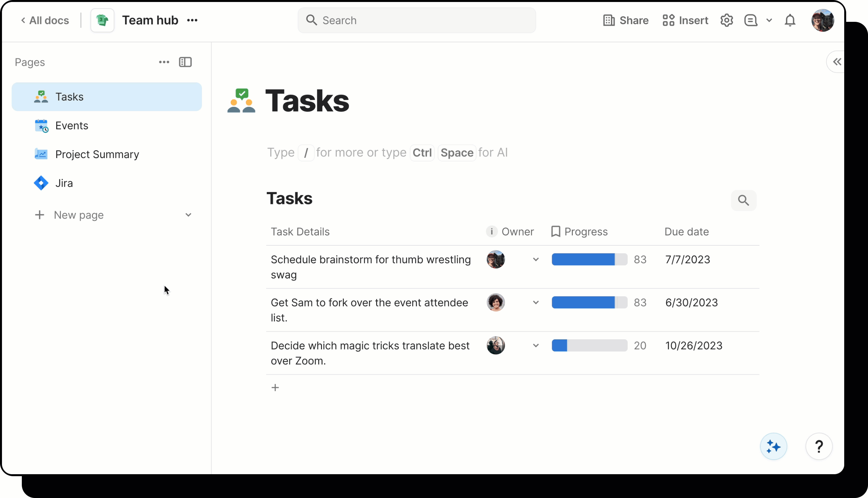Viewport: 868px width, 498px height.
Task: Click the 20 percent progress bar
Action: [589, 346]
